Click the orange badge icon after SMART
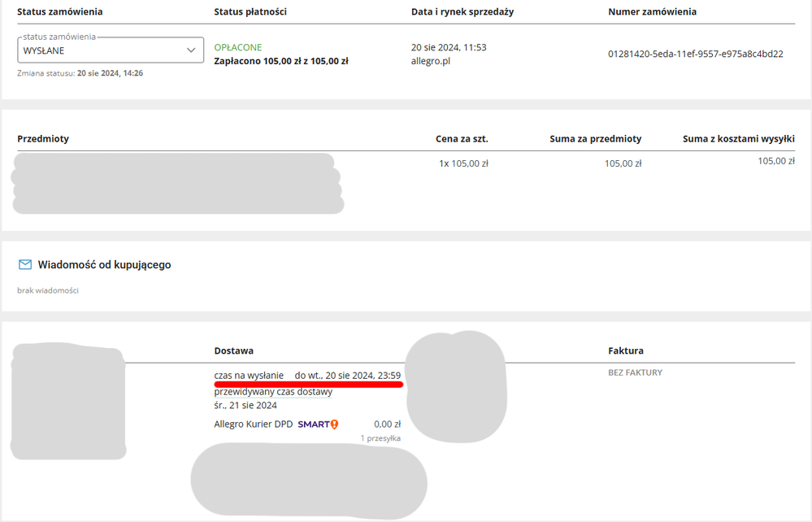812x522 pixels. tap(334, 424)
